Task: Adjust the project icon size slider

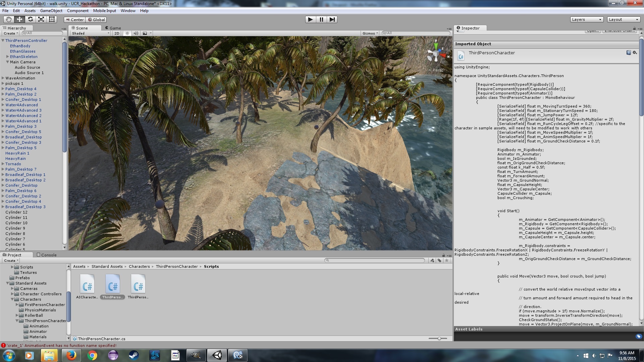Action: (x=439, y=339)
